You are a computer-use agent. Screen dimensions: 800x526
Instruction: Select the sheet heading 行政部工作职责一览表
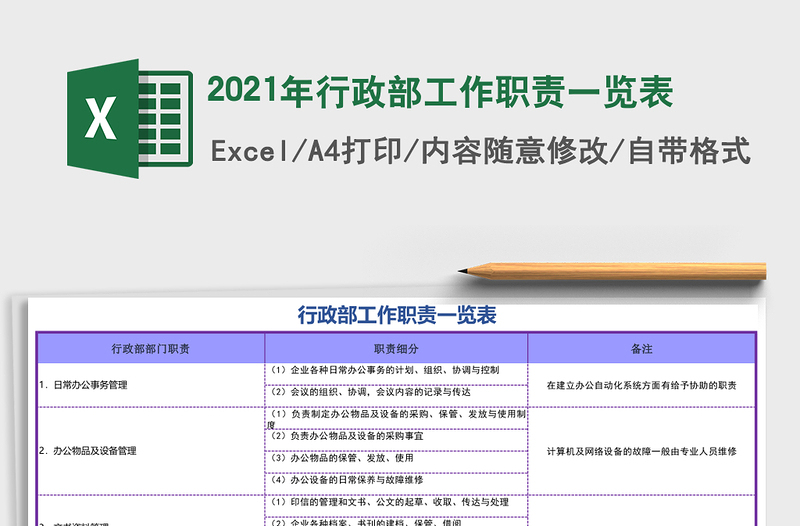coord(397,316)
